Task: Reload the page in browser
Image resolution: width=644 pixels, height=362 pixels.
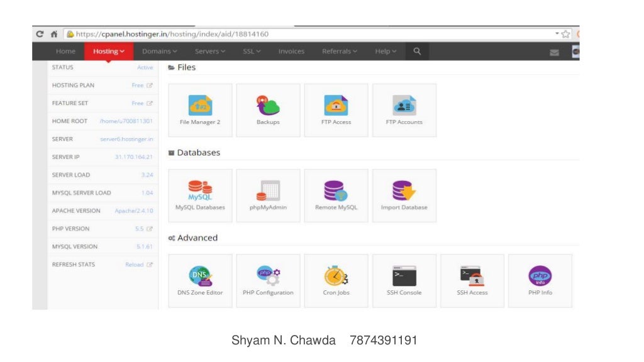Action: [40, 34]
